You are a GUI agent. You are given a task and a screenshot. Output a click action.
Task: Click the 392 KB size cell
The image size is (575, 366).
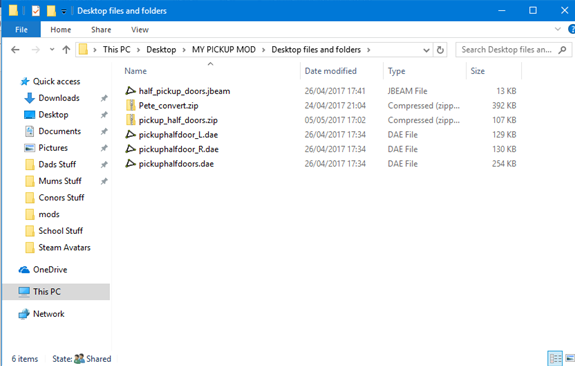(x=504, y=106)
